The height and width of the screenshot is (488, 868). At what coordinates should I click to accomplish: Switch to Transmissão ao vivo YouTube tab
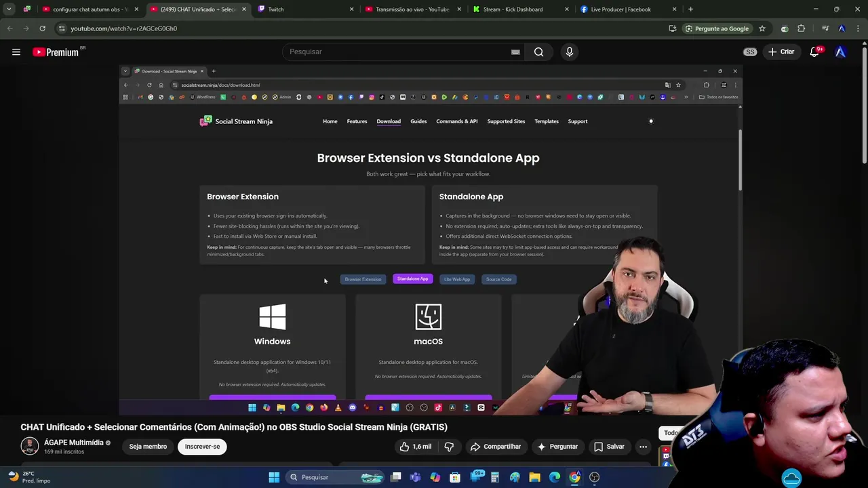pyautogui.click(x=412, y=9)
